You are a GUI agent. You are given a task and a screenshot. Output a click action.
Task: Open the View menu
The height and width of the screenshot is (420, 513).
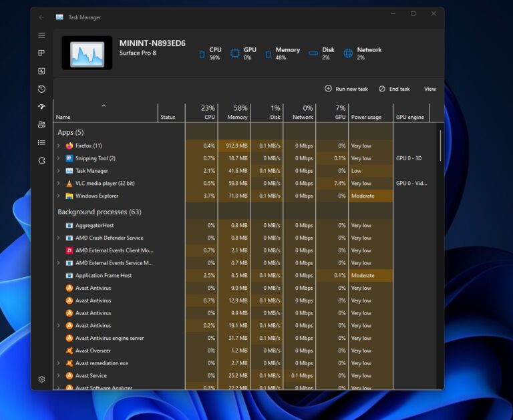tap(430, 89)
